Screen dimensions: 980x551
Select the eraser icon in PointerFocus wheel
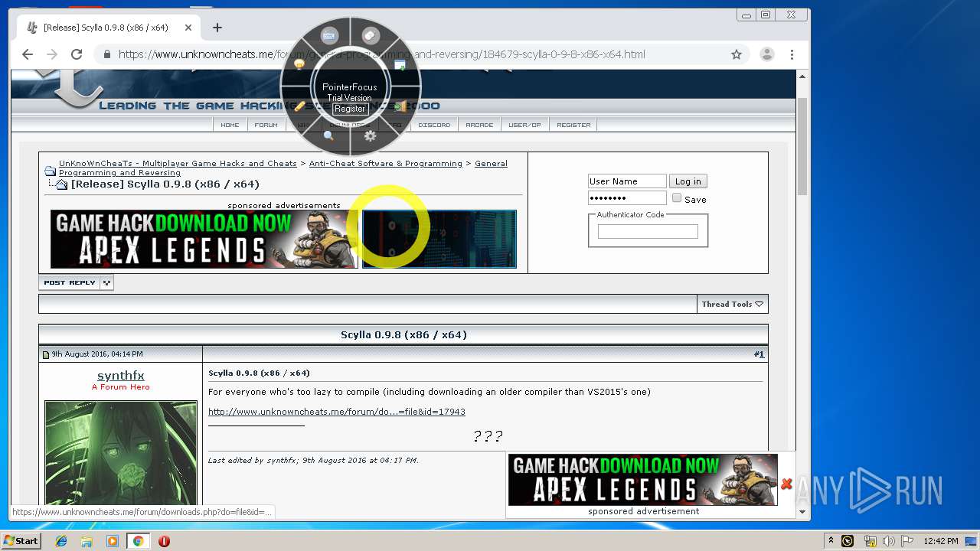[x=371, y=35]
